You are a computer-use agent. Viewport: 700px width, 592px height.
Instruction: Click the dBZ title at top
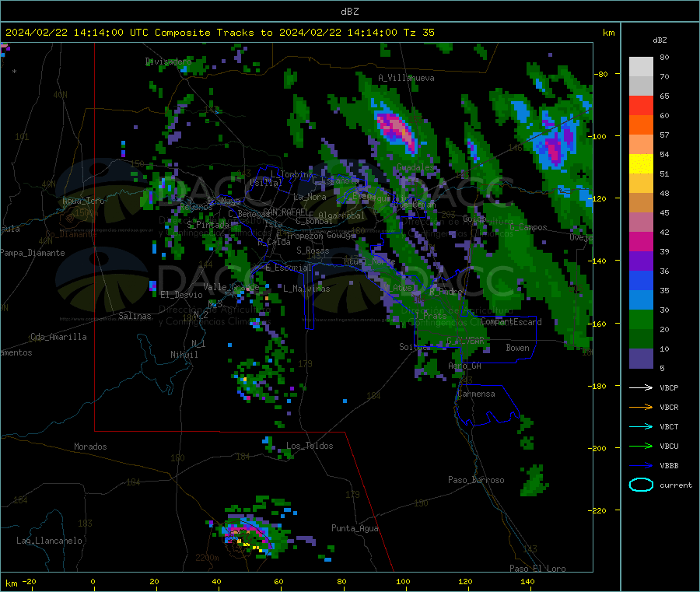point(349,12)
